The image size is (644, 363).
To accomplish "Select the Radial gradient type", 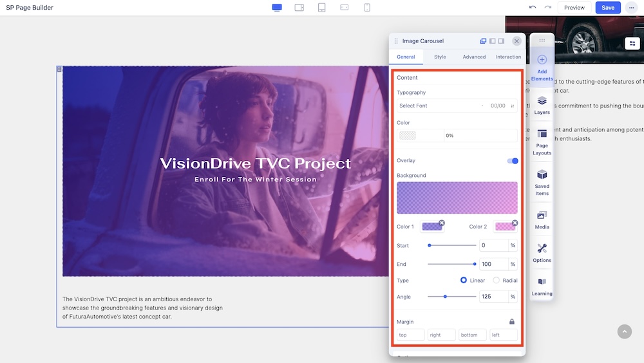I will click(x=496, y=281).
